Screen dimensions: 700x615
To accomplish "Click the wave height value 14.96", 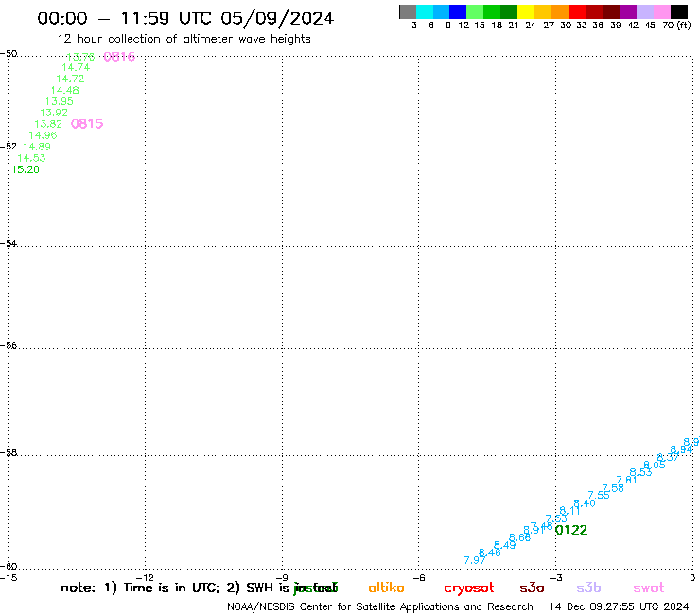I will click(43, 135).
